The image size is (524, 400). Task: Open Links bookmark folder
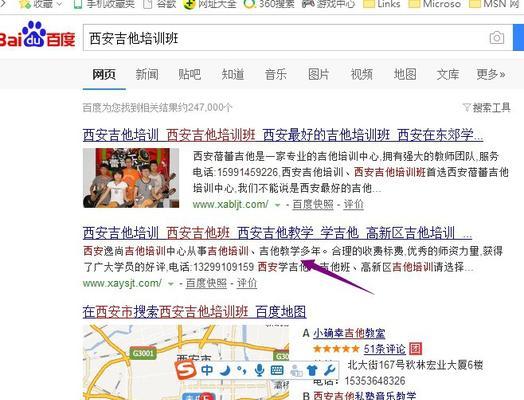click(382, 4)
